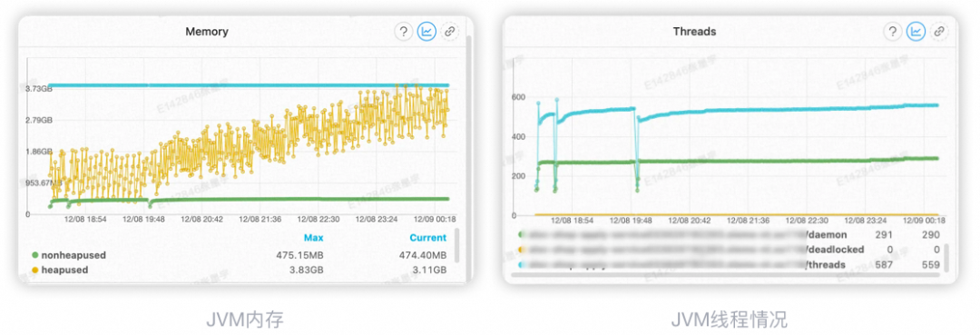
Task: Sort Memory legend by Current column
Action: coord(428,238)
